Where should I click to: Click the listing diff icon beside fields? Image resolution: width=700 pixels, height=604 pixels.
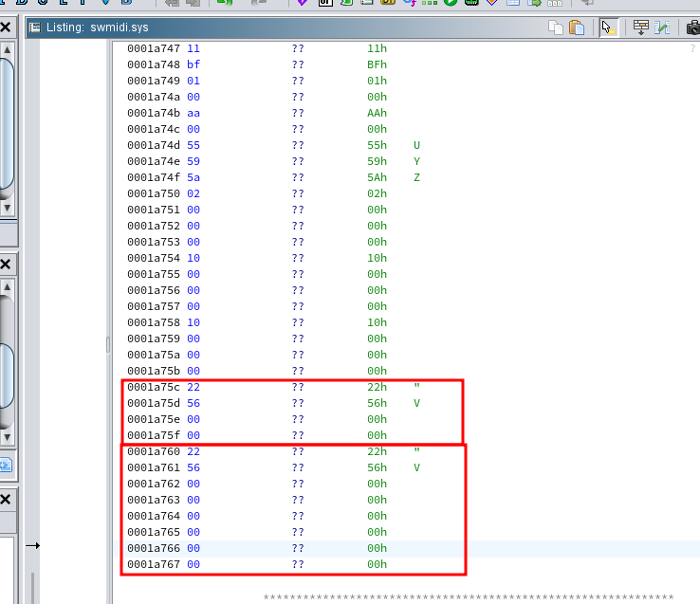(x=663, y=27)
